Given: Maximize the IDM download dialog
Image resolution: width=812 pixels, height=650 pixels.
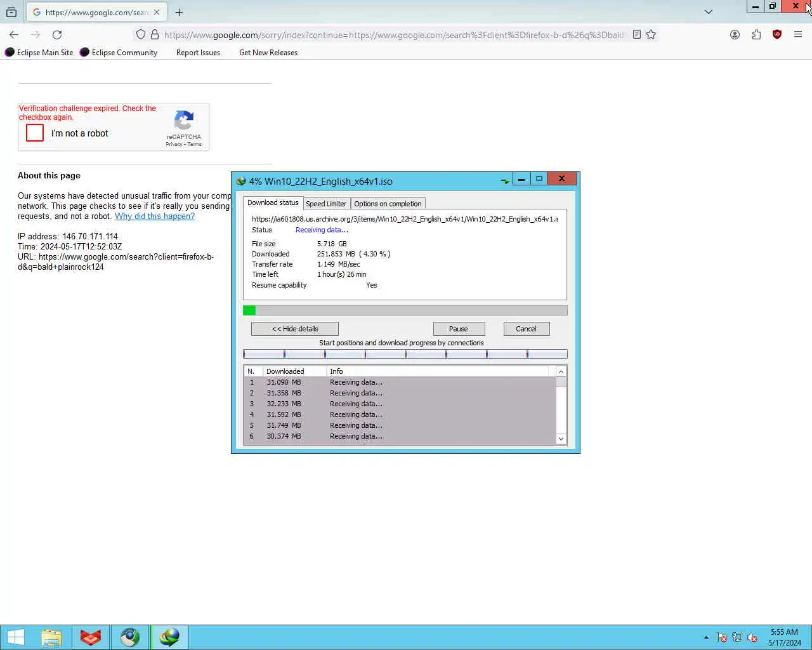Looking at the screenshot, I should [539, 179].
